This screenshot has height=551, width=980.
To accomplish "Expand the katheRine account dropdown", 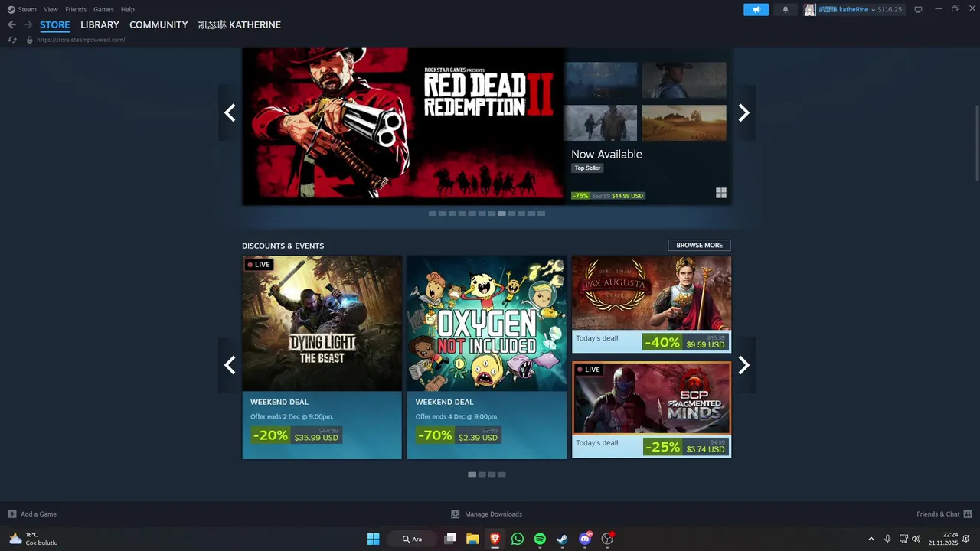I will coord(873,10).
